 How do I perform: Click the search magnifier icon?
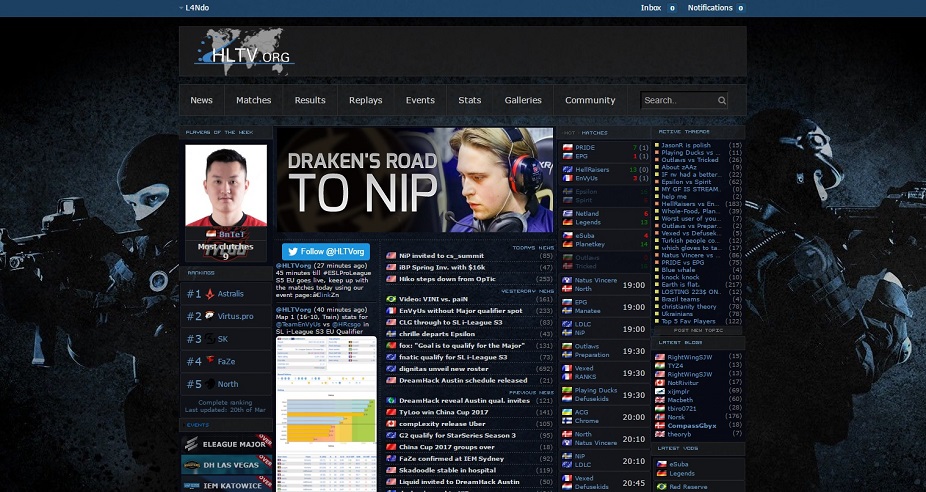point(722,100)
